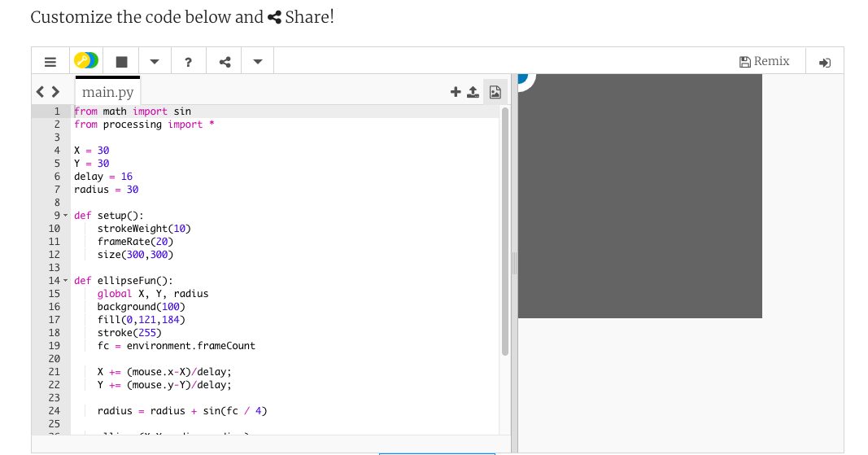Click 'frameRate(20)' on line 11
868x455 pixels.
[x=135, y=242]
